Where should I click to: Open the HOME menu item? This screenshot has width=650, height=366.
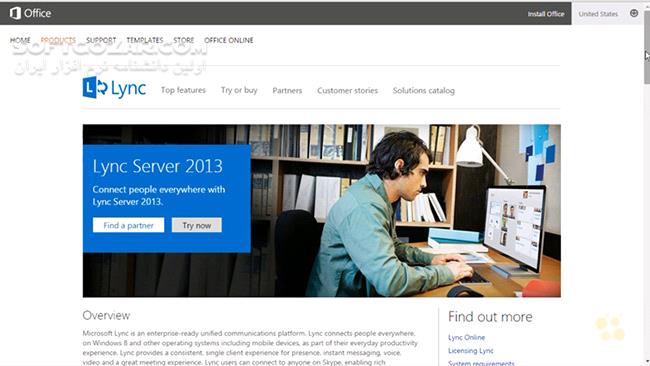click(x=20, y=40)
